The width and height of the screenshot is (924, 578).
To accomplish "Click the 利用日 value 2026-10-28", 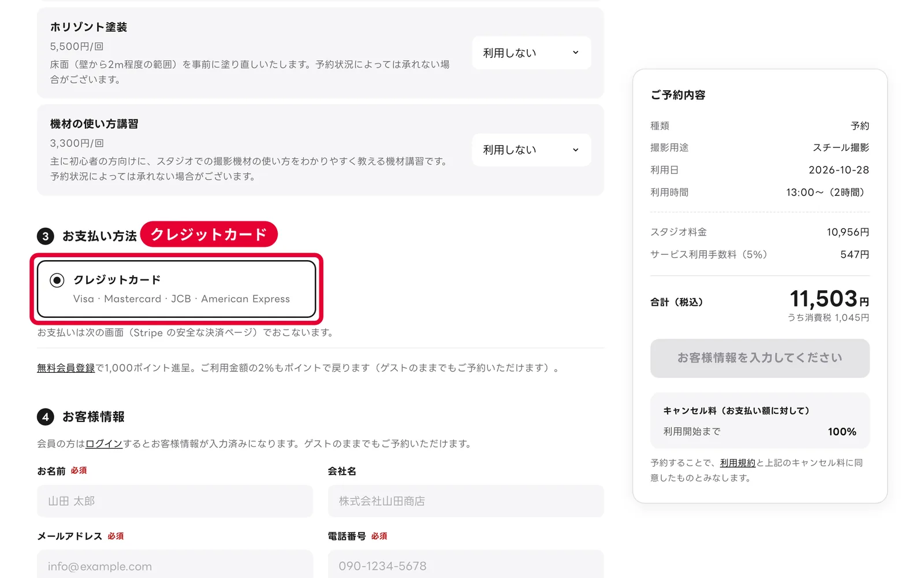I will [839, 170].
